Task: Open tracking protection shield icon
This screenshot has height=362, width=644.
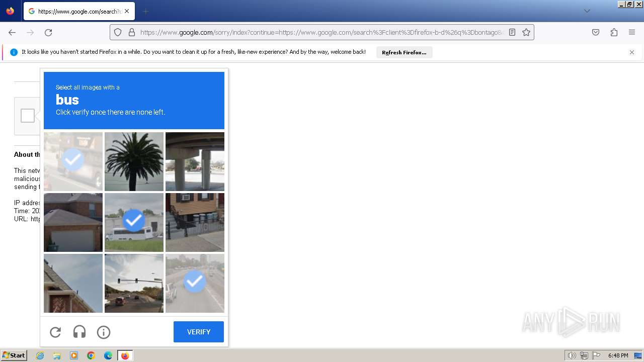Action: [118, 32]
